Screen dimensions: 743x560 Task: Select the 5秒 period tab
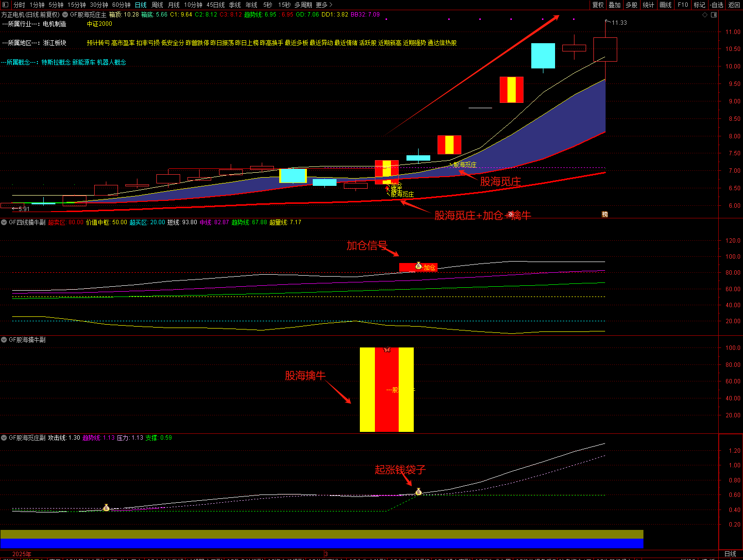(x=268, y=5)
